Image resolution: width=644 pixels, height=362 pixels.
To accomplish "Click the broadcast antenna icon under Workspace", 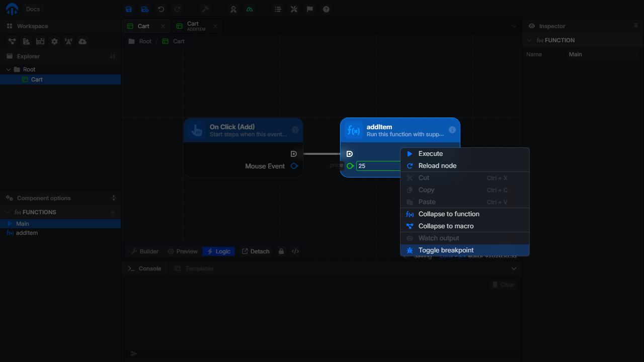I will [68, 41].
